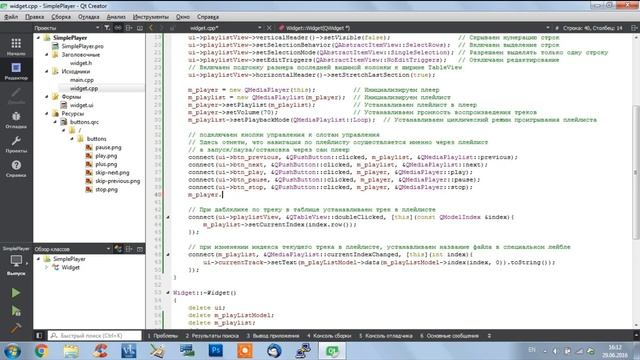Screen dimensions: 640x360
Task: Close the class view panel
Action: point(140,249)
